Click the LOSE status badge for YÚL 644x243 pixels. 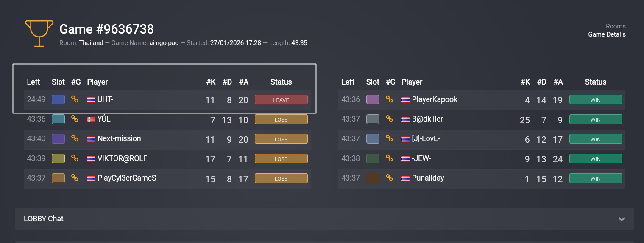pyautogui.click(x=281, y=119)
